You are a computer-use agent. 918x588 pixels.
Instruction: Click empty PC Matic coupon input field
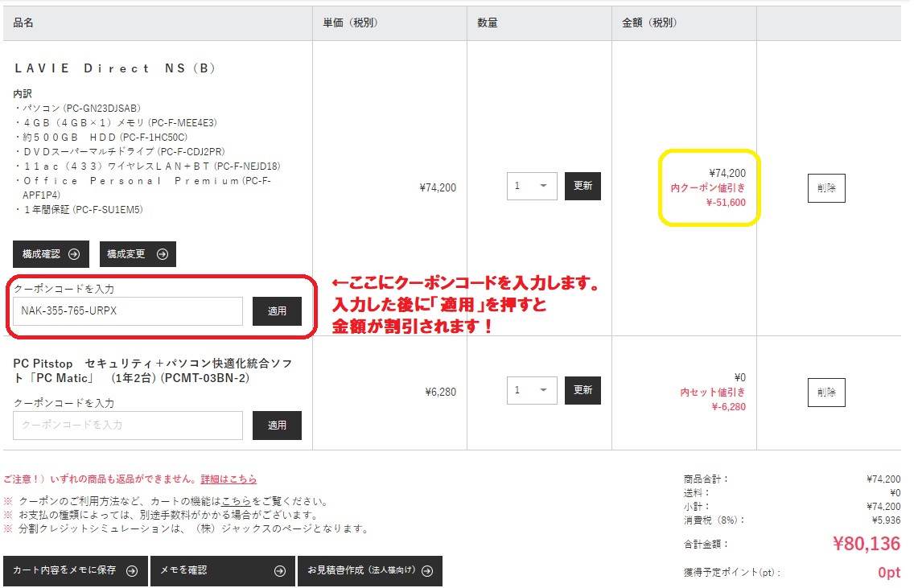click(128, 426)
